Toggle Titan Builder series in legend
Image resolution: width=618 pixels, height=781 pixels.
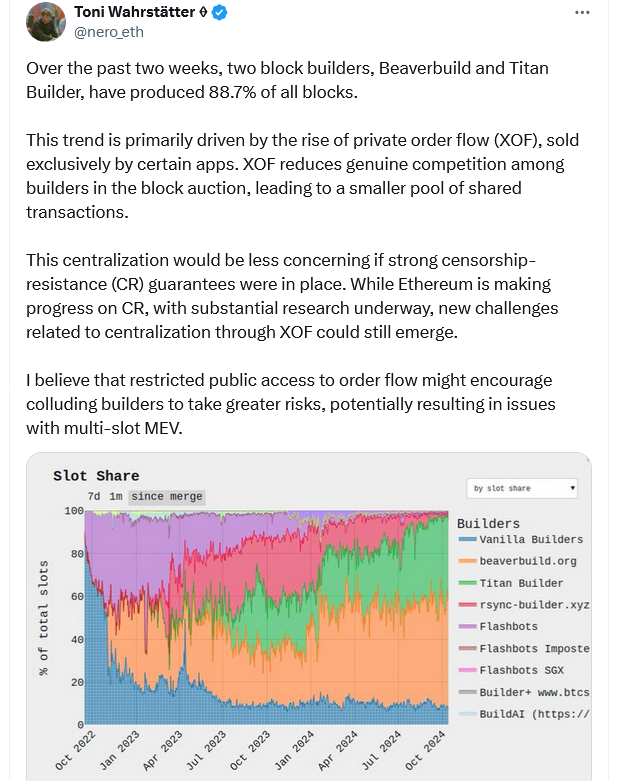tap(511, 583)
